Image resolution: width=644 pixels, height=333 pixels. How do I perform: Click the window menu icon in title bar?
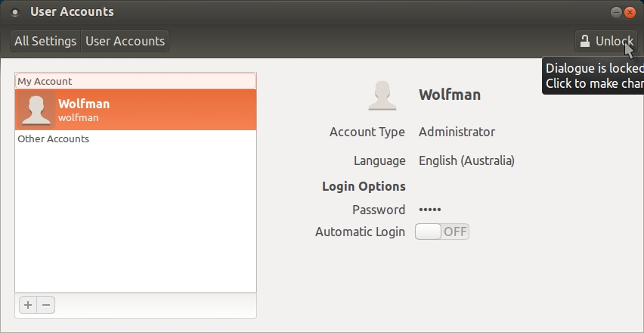click(14, 12)
